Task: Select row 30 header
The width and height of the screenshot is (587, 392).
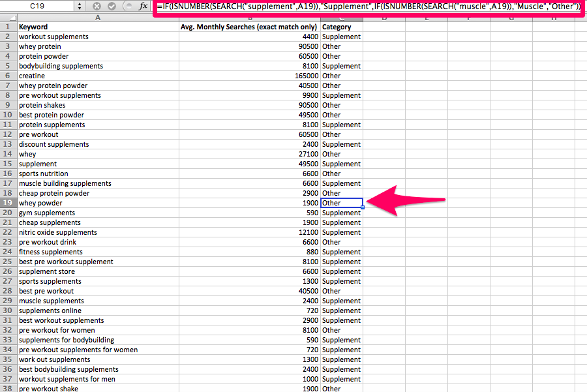Action: coord(8,310)
